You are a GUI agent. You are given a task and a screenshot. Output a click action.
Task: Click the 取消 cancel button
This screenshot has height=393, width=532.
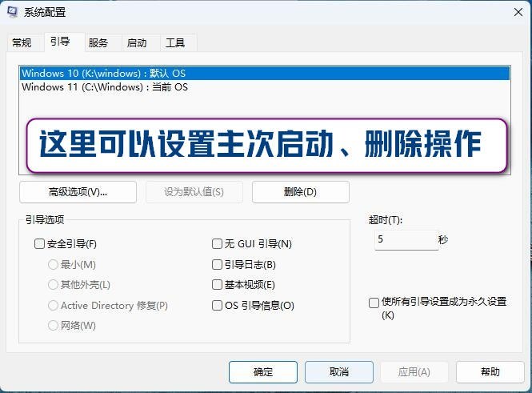[338, 372]
